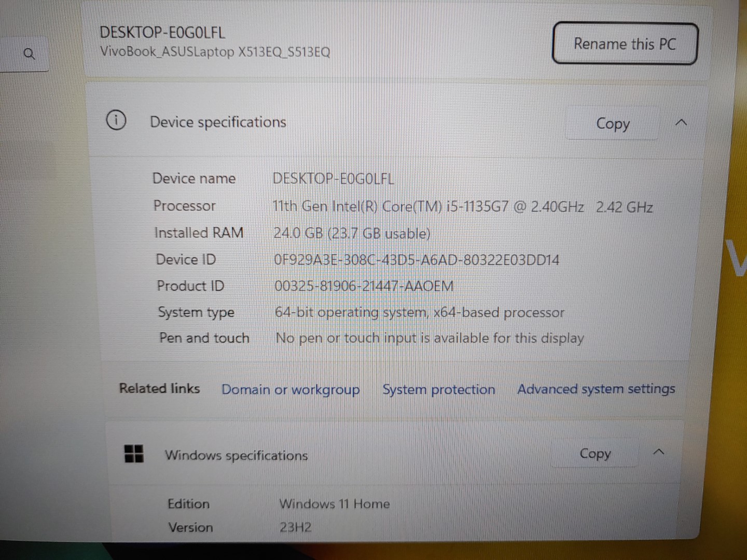Collapse the Windows specifications section

point(659,452)
